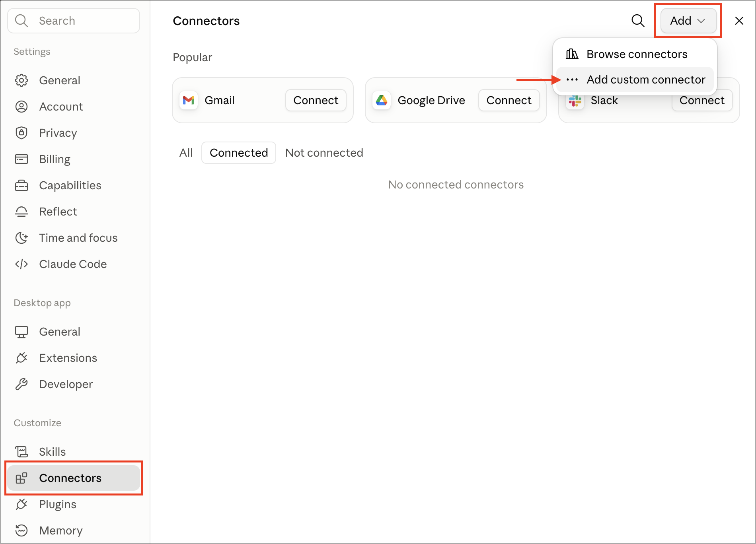The width and height of the screenshot is (756, 544).
Task: Click the Billing card icon
Action: pyautogui.click(x=21, y=159)
